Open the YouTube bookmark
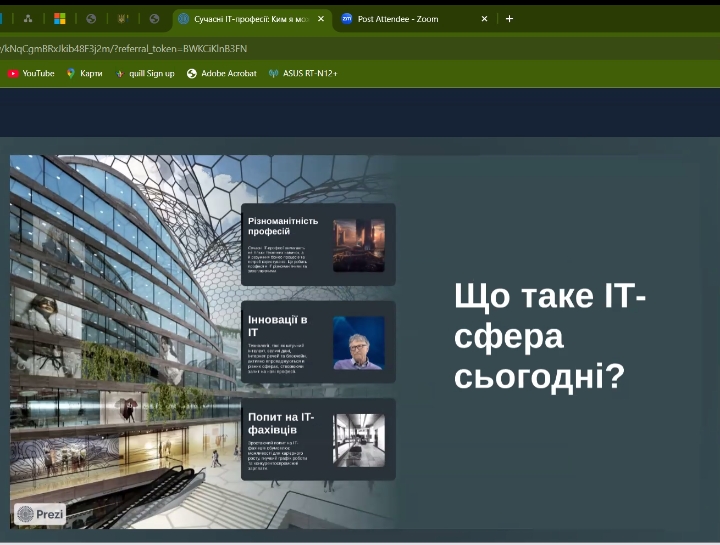This screenshot has height=545, width=720. click(31, 73)
